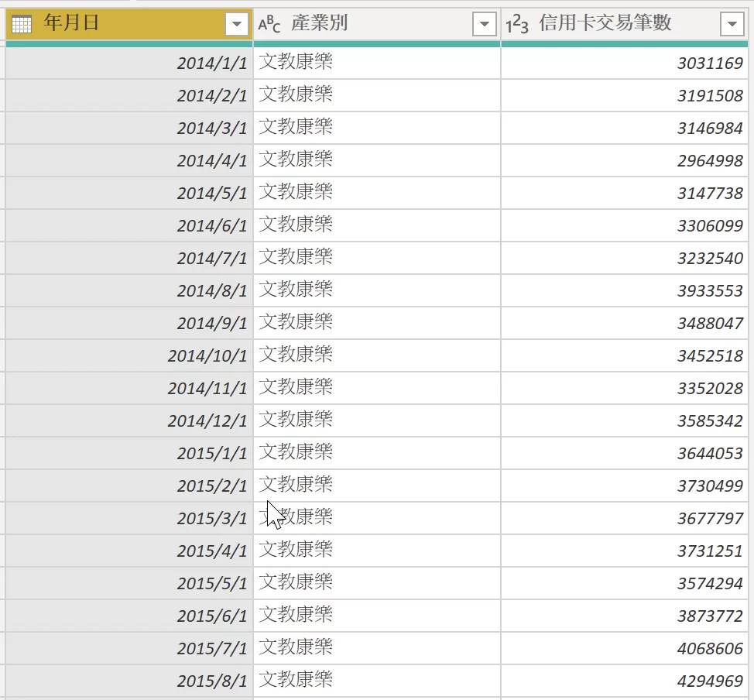This screenshot has width=754, height=700.
Task: Click the 123 number type icon in 信用卡交易筆數 header
Action: 517,23
